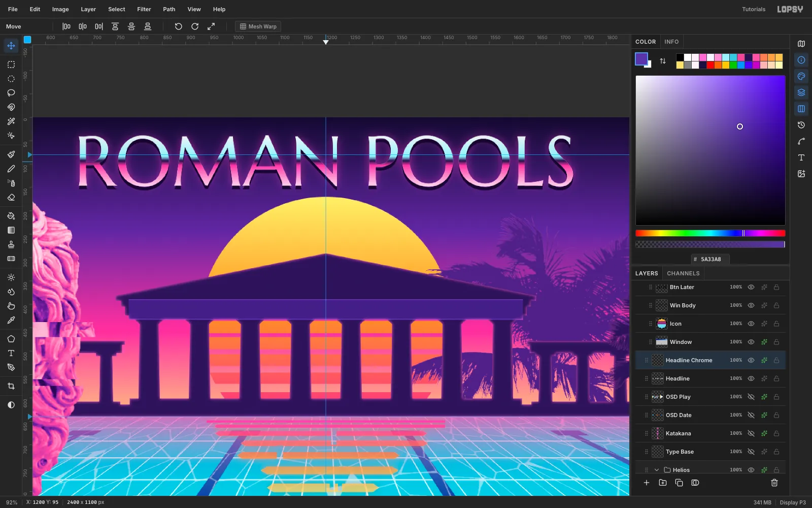Screen dimensions: 812x508
Task: Open the Layer menu
Action: pyautogui.click(x=88, y=9)
